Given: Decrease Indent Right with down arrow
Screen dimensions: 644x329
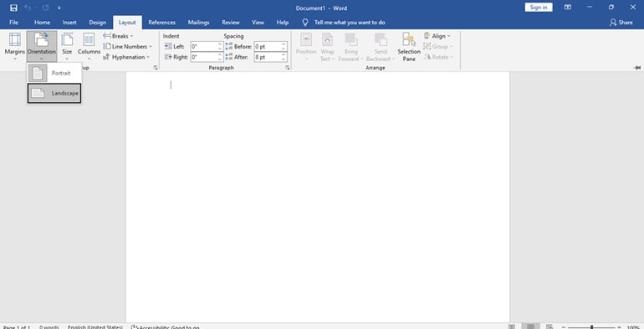Looking at the screenshot, I should click(x=220, y=59).
